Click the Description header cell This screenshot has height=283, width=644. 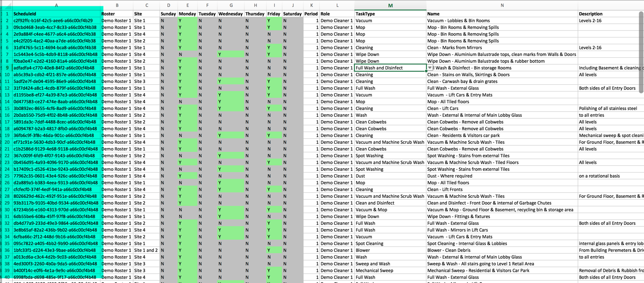click(610, 14)
